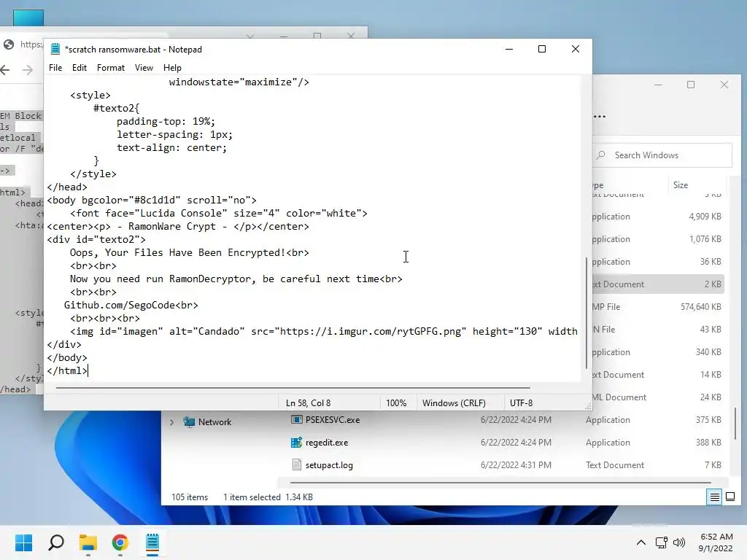Click the regedit.exe file name
Screen dimensions: 747x560
(327, 443)
